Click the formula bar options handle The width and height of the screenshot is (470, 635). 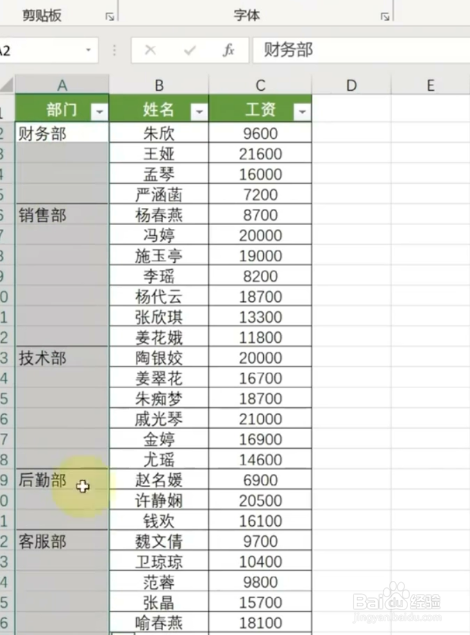pos(115,50)
